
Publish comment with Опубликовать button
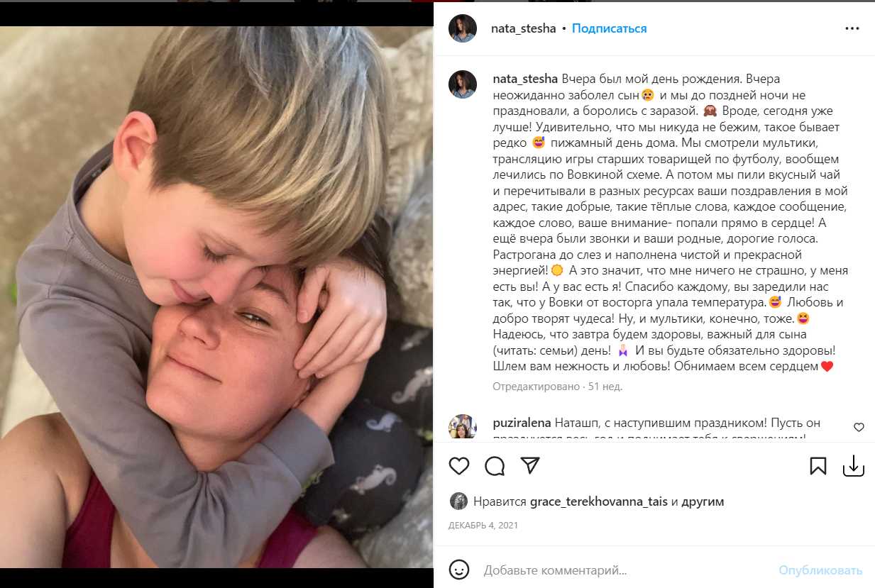820,570
